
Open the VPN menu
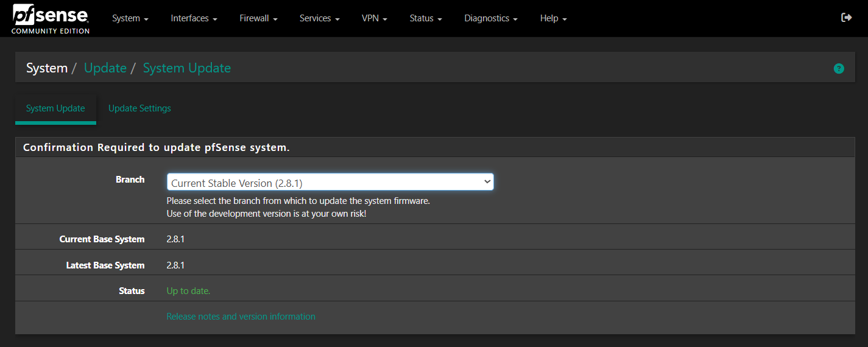[374, 18]
